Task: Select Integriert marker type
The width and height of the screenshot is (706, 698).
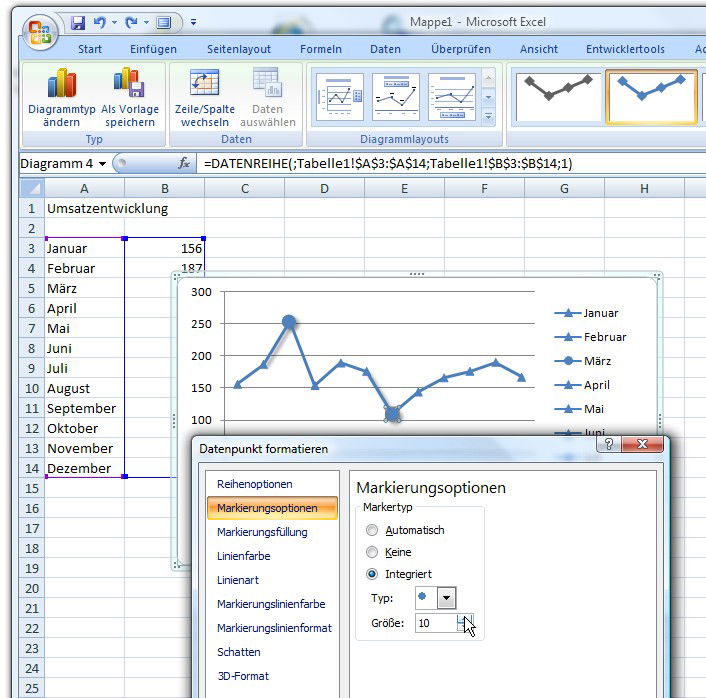Action: click(x=372, y=574)
